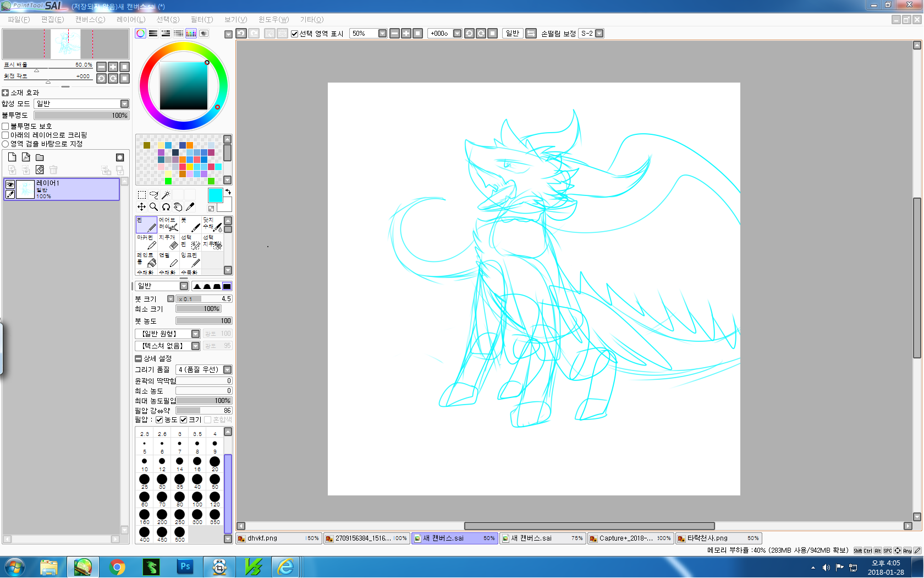Click the layer mask icon

tap(120, 157)
